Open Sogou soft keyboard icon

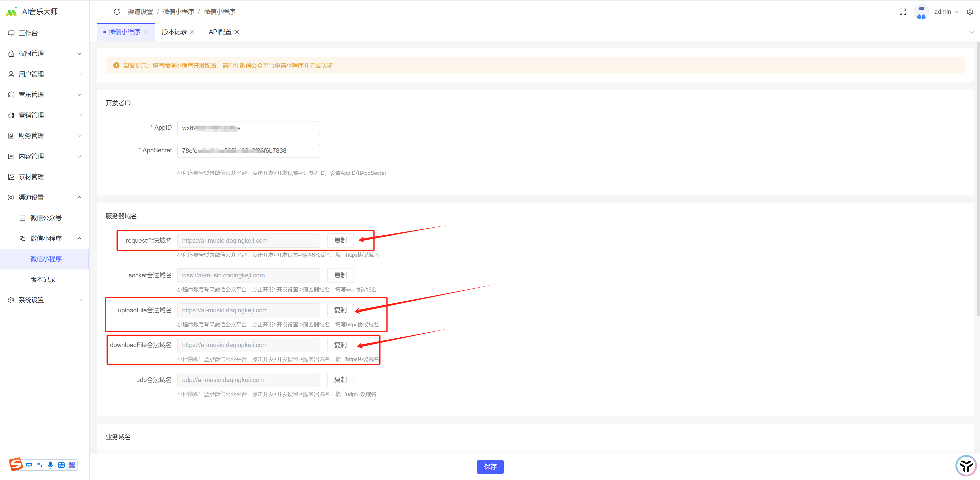[61, 465]
